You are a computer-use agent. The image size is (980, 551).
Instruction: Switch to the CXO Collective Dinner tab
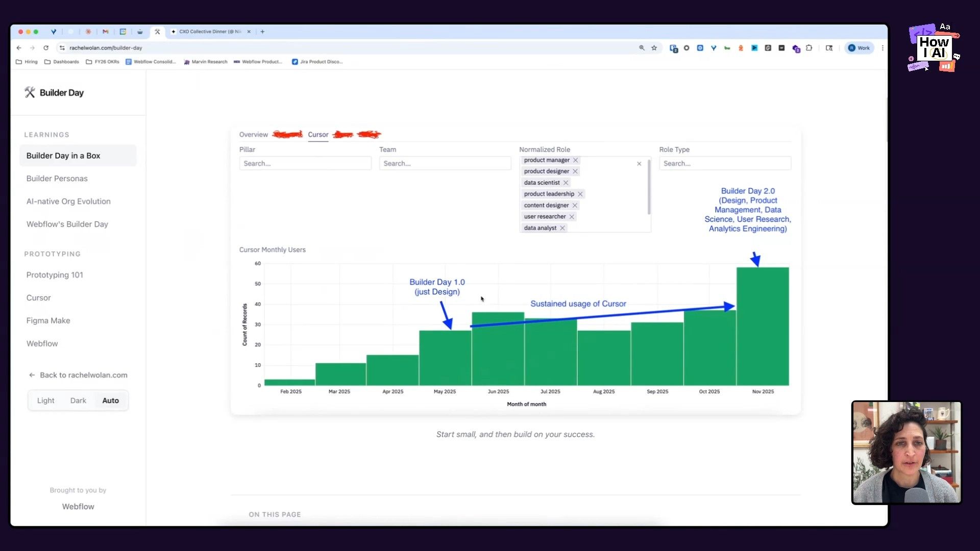coord(209,32)
